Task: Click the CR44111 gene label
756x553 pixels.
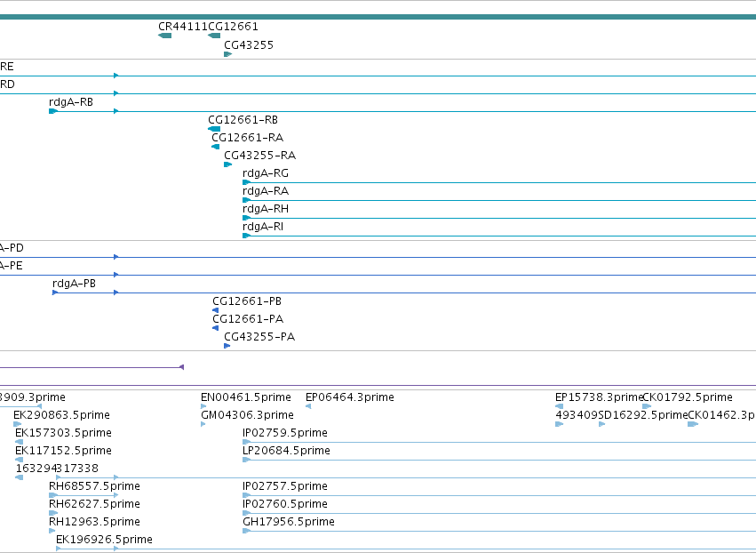Action: point(183,27)
